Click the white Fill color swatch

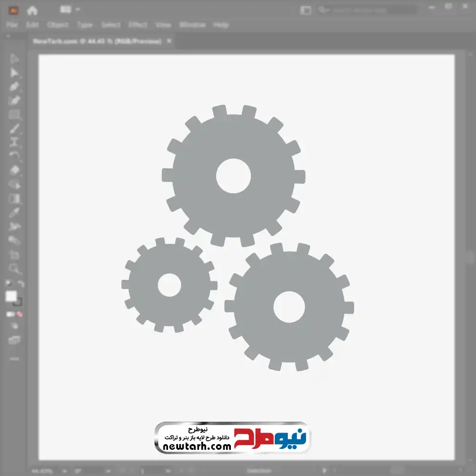[11, 297]
